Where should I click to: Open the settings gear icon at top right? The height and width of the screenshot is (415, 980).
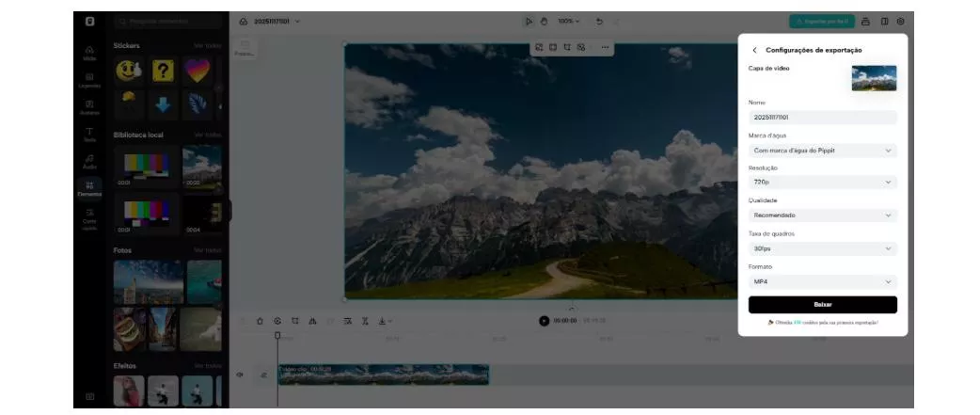click(x=900, y=21)
